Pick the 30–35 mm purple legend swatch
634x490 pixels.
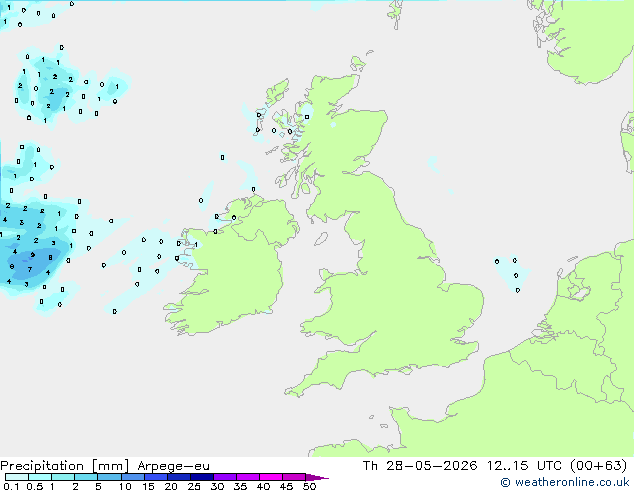pos(225,477)
